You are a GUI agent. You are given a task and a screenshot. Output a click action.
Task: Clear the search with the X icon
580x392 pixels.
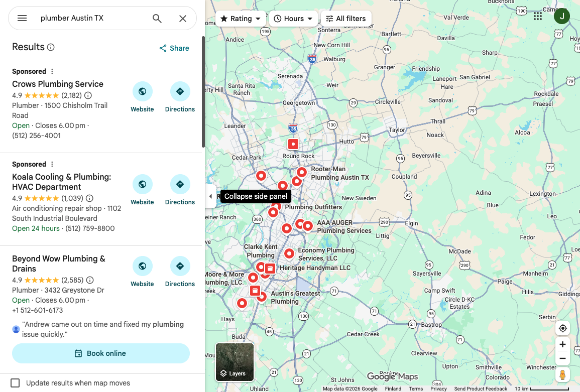point(183,18)
